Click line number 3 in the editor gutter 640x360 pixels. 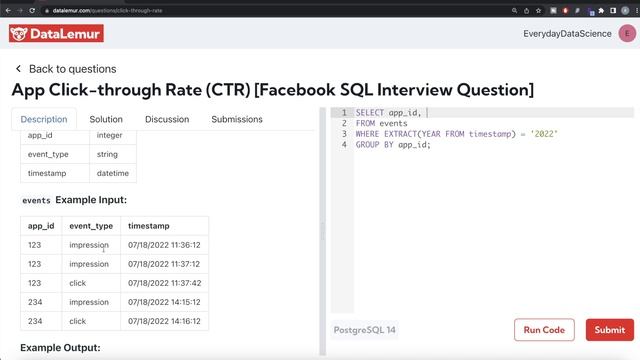coord(344,134)
